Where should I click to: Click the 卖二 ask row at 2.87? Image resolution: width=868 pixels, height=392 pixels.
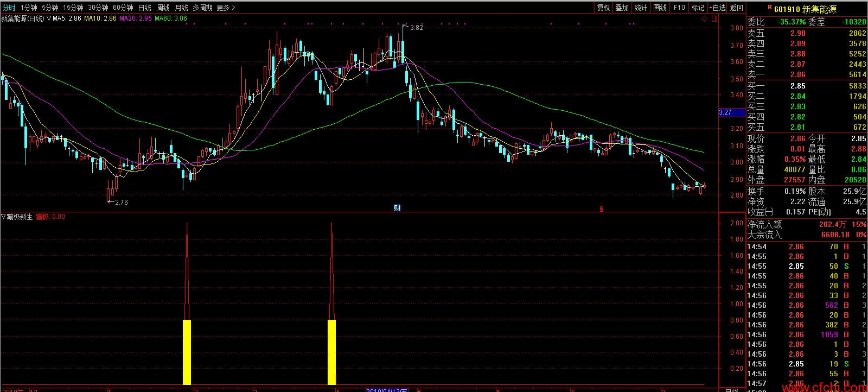click(807, 64)
